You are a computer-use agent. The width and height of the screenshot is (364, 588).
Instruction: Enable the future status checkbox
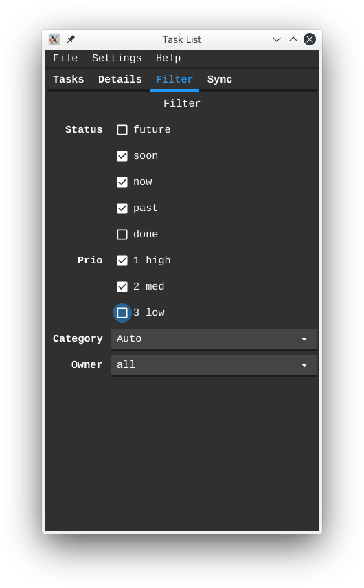122,130
